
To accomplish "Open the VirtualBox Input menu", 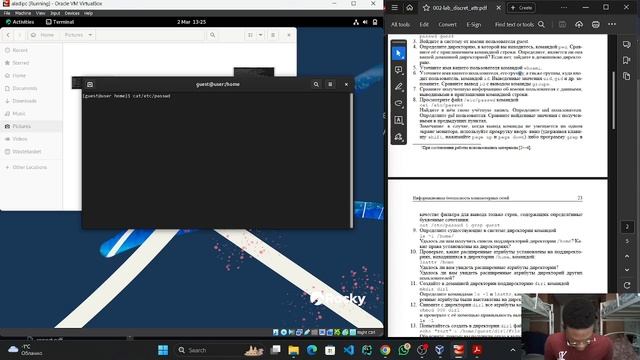I will [55, 13].
